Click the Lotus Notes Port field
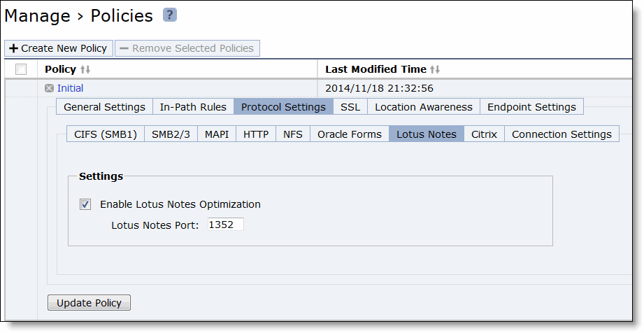This screenshot has height=333, width=644. tap(225, 225)
